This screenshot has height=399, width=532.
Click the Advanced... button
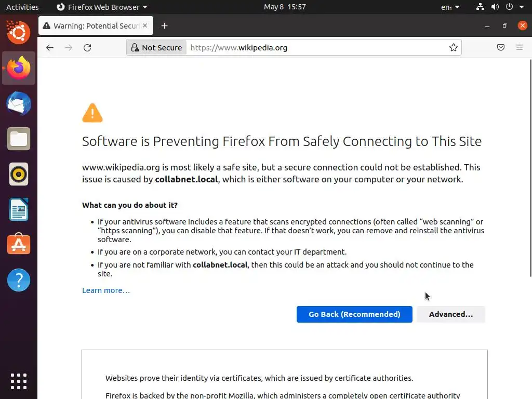[451, 314]
